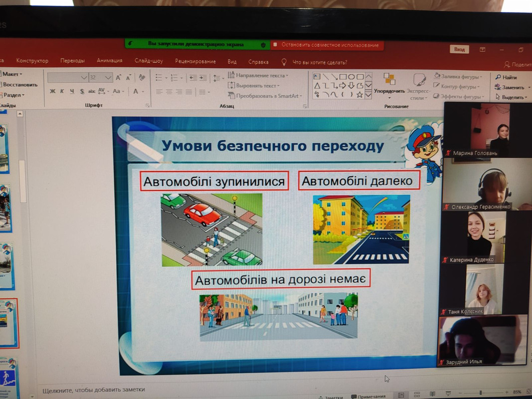Open the Раздел section dropdown
This screenshot has width=532, height=399.
[12, 95]
